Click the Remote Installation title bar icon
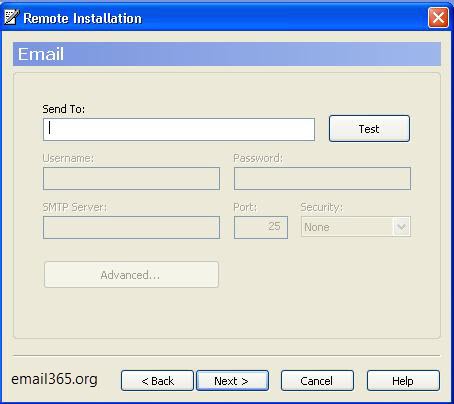Screen dimensions: 454x404 (x=11, y=17)
